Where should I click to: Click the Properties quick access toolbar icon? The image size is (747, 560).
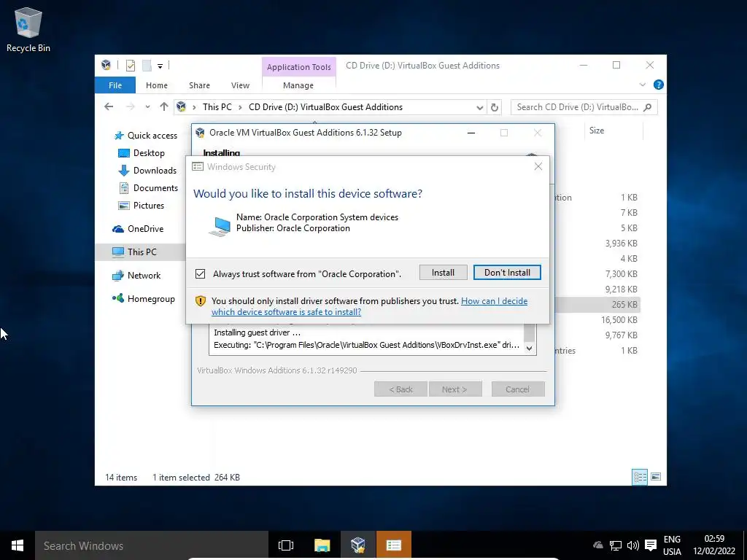point(131,65)
